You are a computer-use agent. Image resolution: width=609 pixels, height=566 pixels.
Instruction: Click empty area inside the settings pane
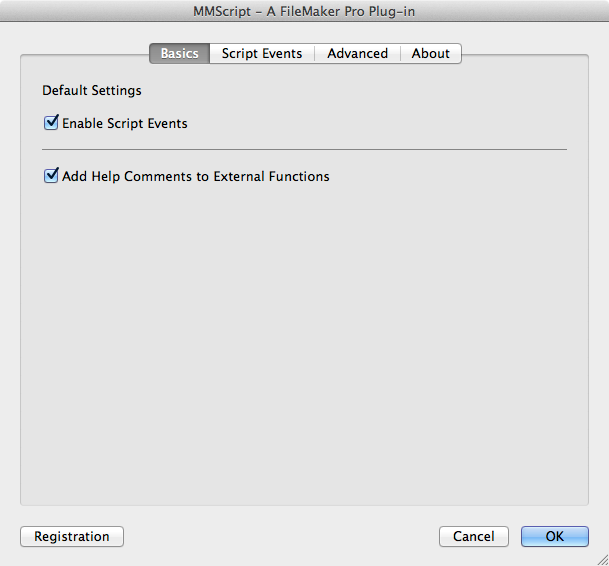coord(304,342)
